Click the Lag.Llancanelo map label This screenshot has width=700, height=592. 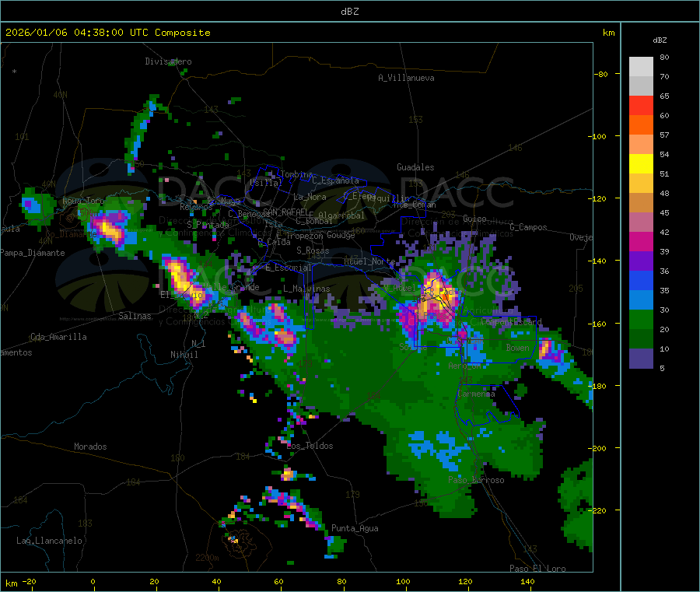point(49,541)
